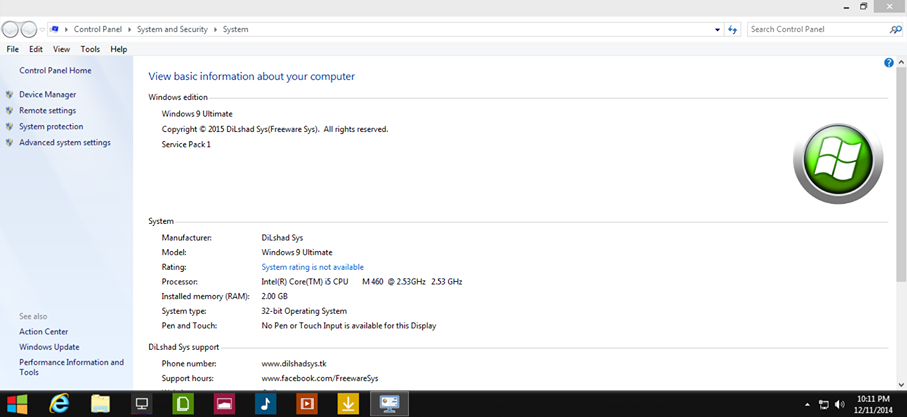Open the File menu
This screenshot has width=907, height=417.
pos(13,49)
